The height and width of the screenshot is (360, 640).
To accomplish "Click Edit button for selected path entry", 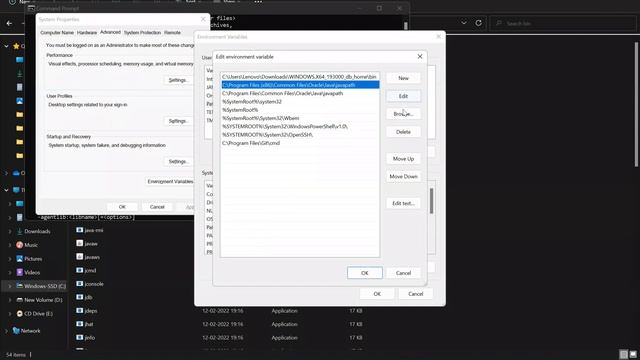I will (403, 96).
